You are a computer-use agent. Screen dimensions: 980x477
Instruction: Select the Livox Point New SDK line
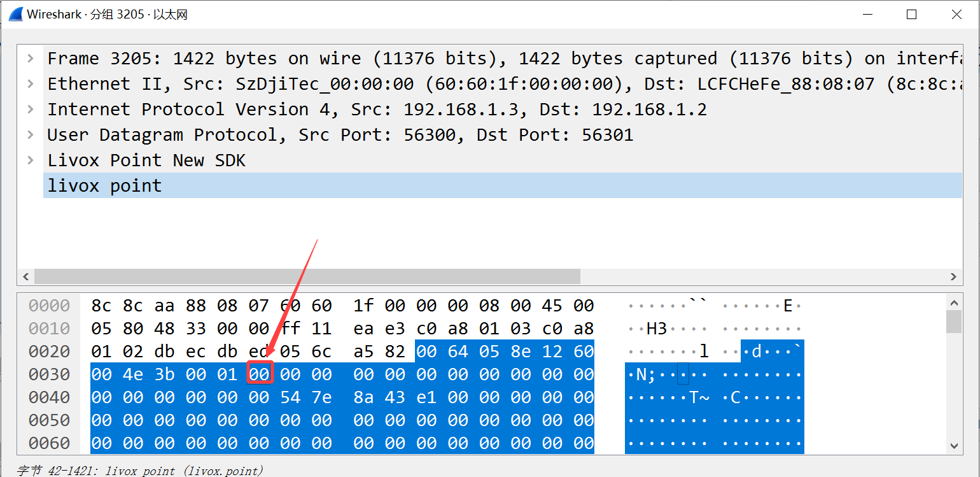pyautogui.click(x=503, y=160)
